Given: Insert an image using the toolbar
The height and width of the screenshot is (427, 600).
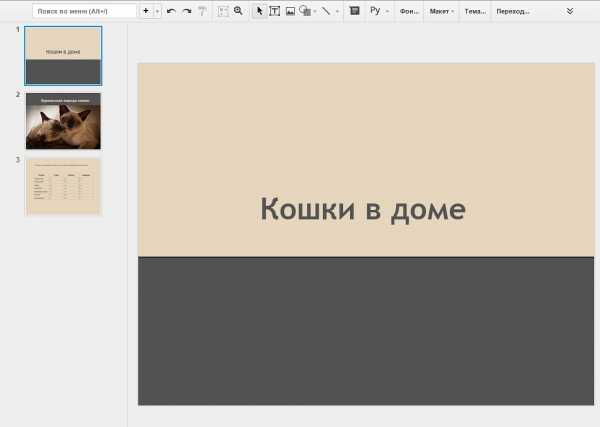Looking at the screenshot, I should pyautogui.click(x=290, y=11).
